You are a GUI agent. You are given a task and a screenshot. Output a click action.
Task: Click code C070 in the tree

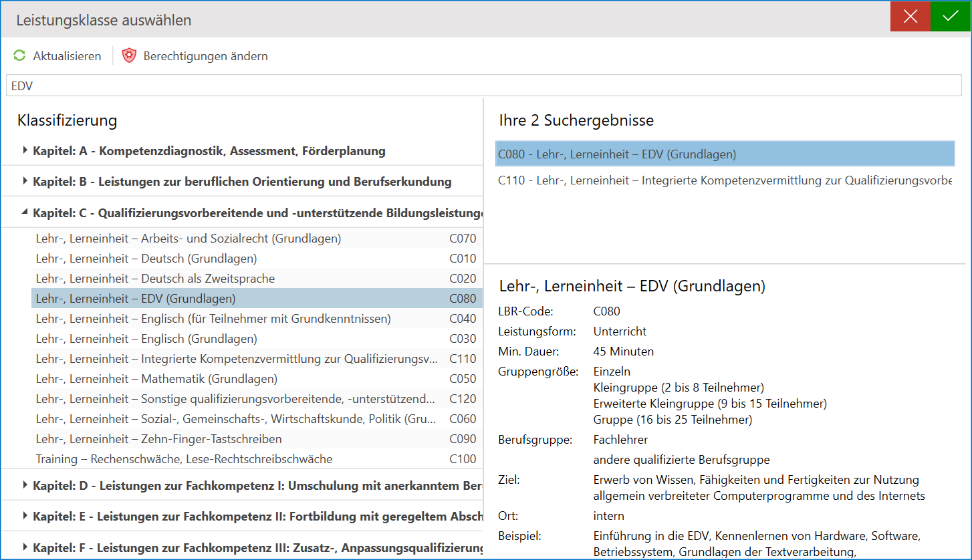(x=463, y=239)
